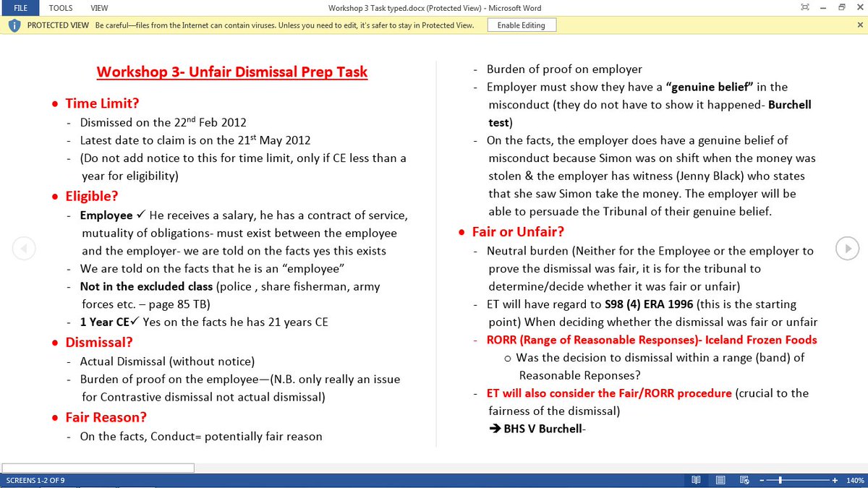Open the FILE tab
The width and height of the screenshot is (868, 488).
[x=20, y=8]
